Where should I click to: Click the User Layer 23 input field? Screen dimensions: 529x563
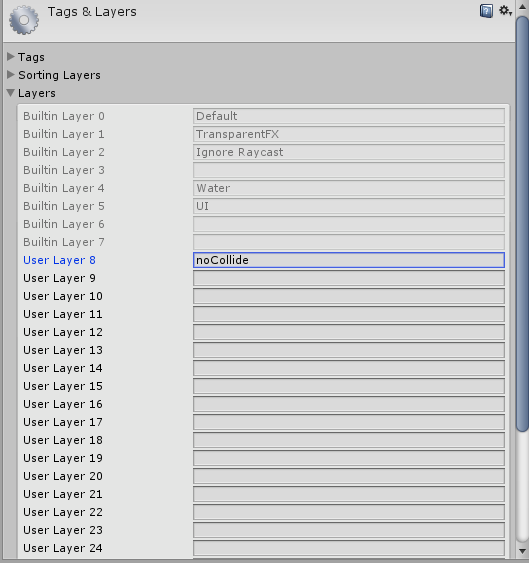349,530
